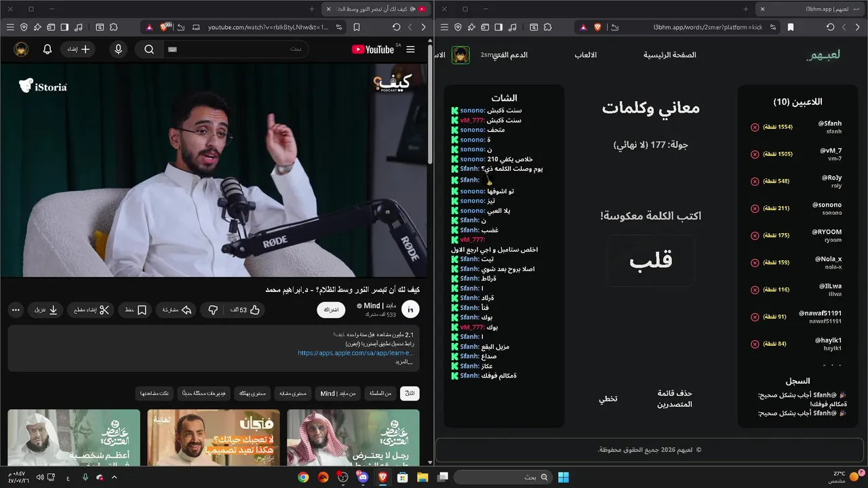Remove player @Sfanh from list

[755, 127]
